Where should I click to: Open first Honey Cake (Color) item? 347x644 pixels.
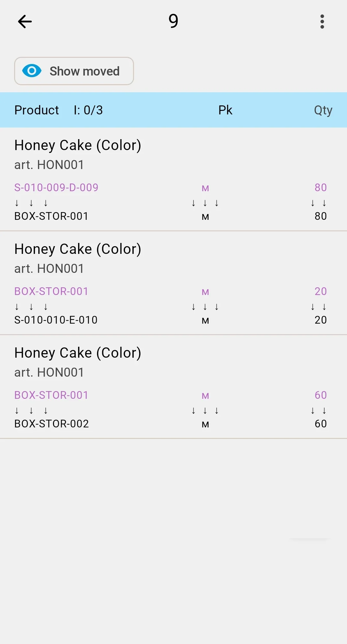click(x=173, y=179)
